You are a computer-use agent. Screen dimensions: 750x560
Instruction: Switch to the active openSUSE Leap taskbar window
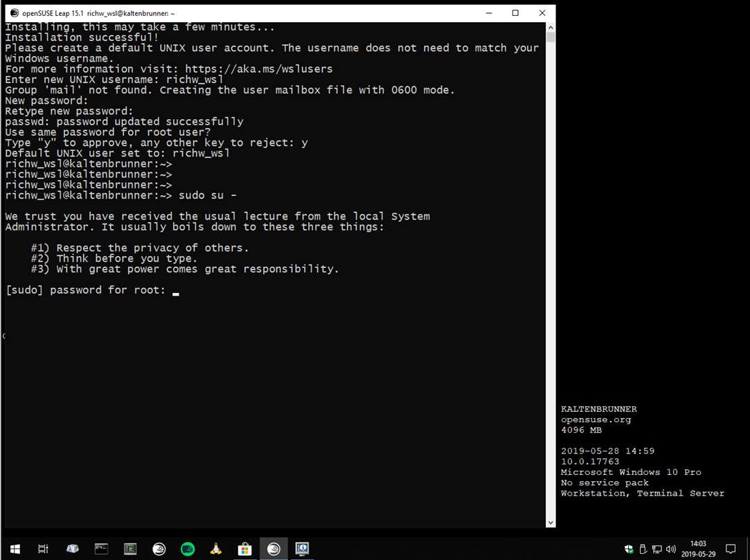274,549
